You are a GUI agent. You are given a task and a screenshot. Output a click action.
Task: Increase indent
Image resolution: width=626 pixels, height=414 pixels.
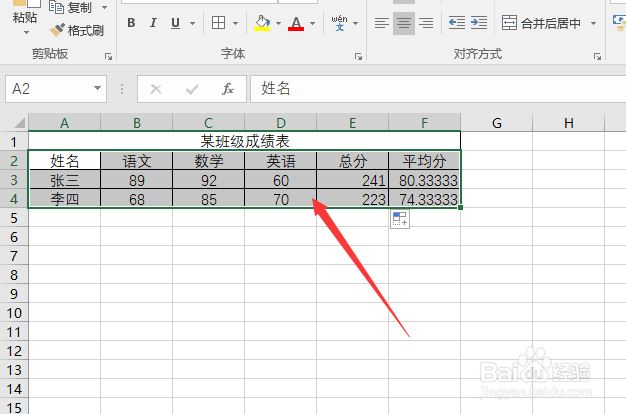[x=479, y=23]
